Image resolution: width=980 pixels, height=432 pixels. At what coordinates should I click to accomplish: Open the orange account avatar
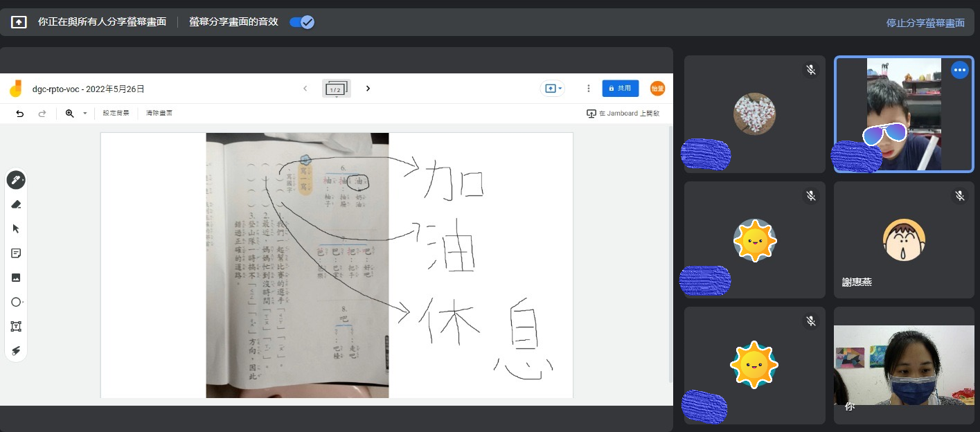click(657, 89)
